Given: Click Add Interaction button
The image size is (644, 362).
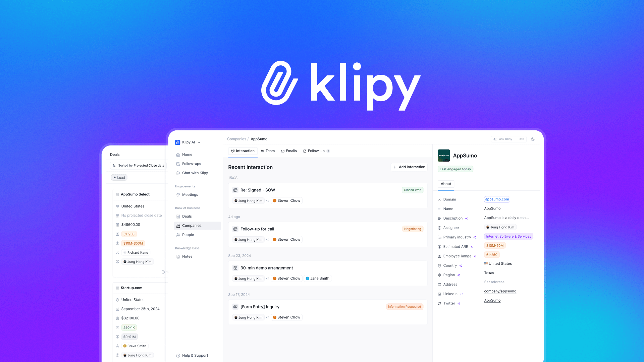Looking at the screenshot, I should [x=409, y=167].
